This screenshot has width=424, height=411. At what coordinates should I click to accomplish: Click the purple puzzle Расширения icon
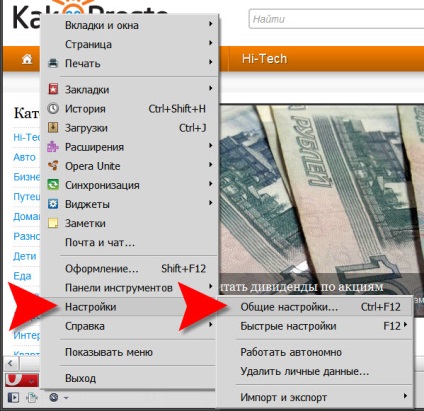[53, 147]
